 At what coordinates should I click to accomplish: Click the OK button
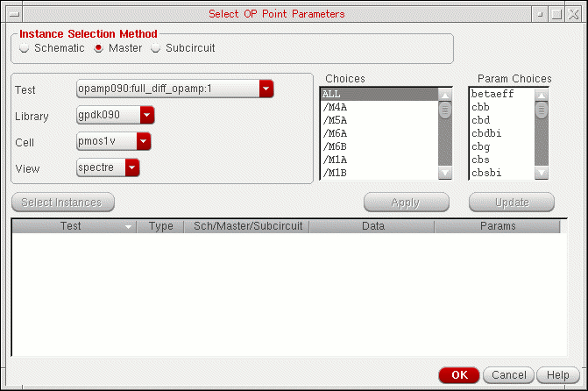(459, 375)
